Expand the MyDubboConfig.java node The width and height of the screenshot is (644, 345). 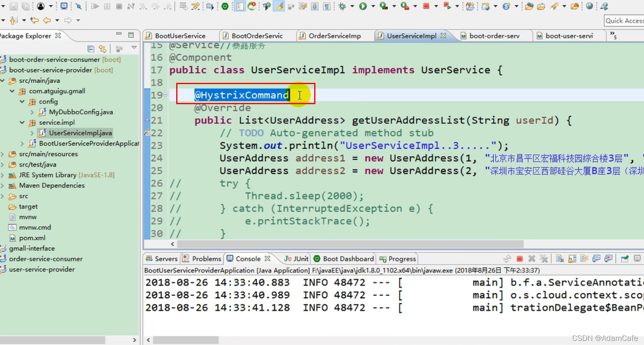pyautogui.click(x=32, y=112)
